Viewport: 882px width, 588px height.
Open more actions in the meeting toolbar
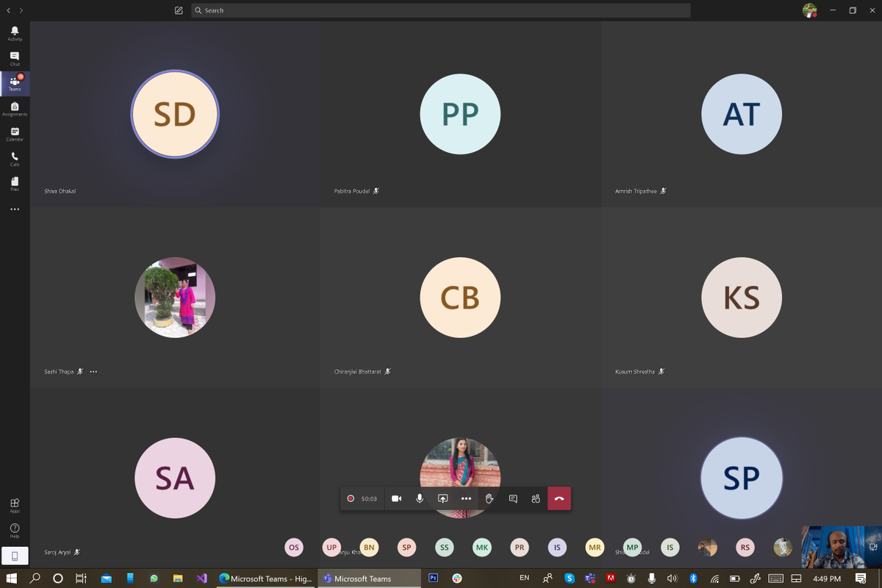[466, 498]
